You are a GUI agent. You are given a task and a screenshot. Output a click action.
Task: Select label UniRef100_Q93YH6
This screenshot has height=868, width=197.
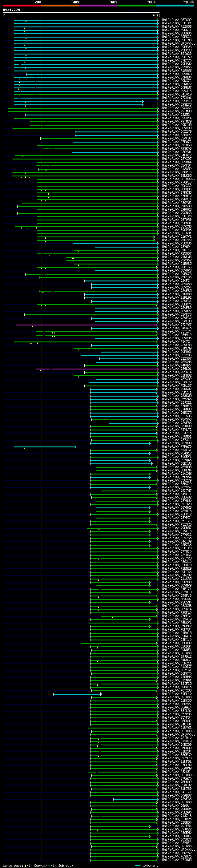coord(177,355)
